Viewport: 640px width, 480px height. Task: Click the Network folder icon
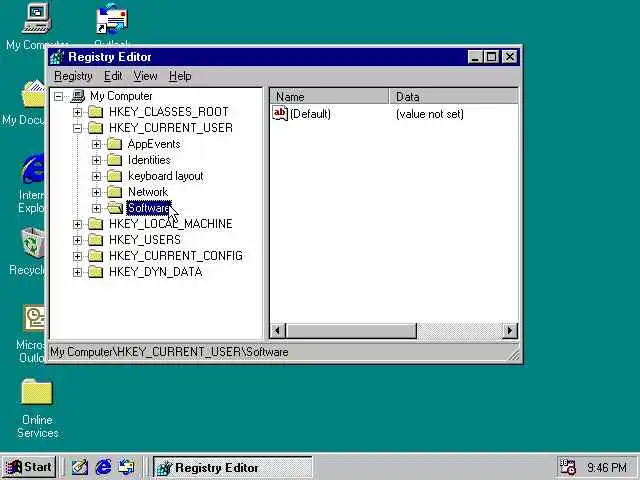click(115, 192)
